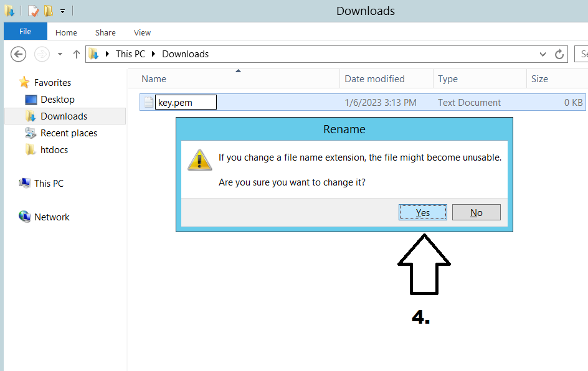Expand the address bar history dropdown
The image size is (588, 371).
[x=543, y=54]
